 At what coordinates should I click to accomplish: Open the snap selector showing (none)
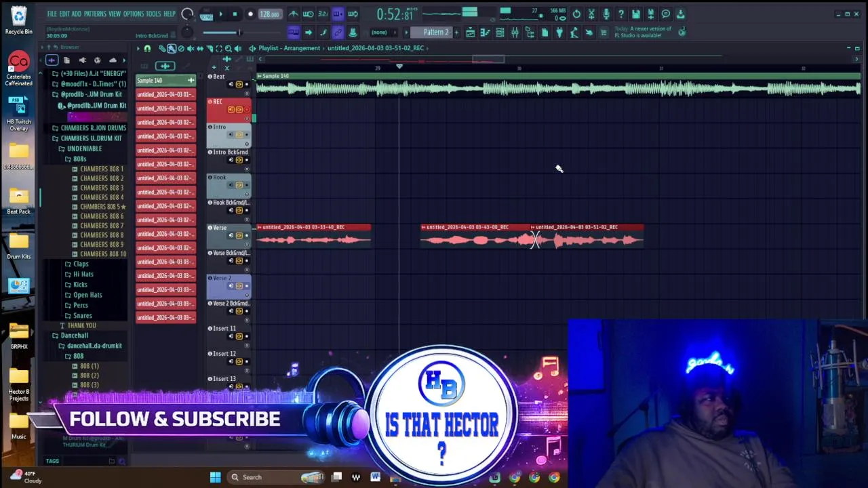click(x=384, y=32)
